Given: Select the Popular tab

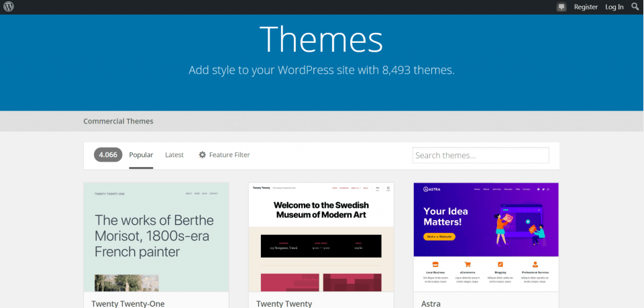Looking at the screenshot, I should click(141, 155).
